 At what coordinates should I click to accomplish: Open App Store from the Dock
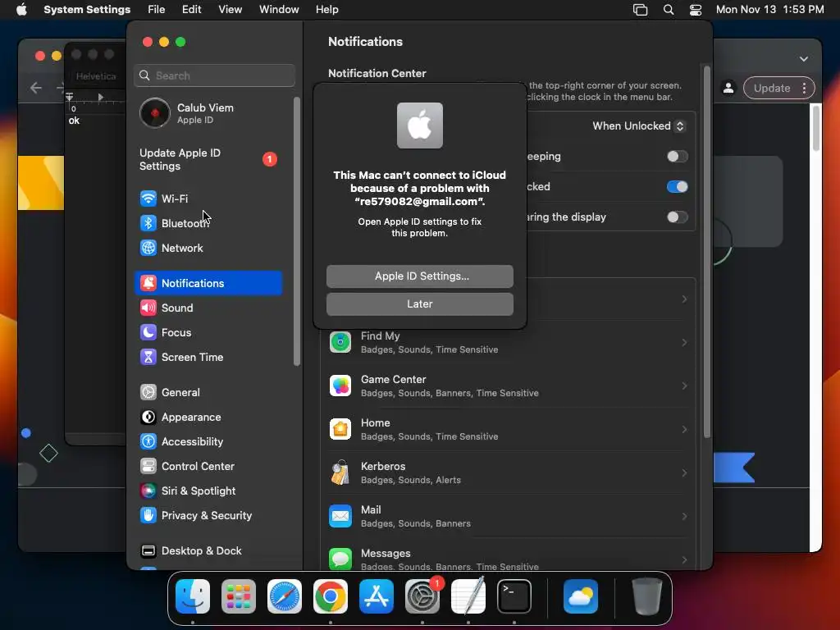(x=376, y=596)
